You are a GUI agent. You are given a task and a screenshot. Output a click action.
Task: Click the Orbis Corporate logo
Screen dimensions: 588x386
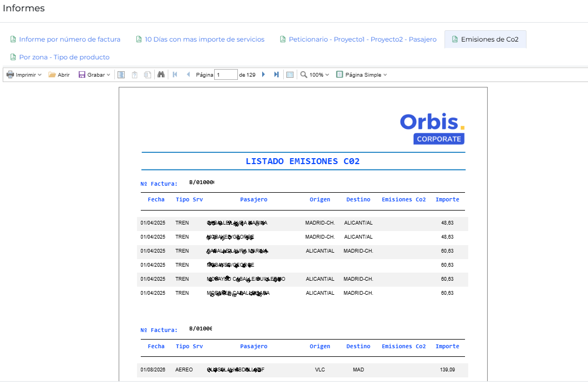pos(433,128)
